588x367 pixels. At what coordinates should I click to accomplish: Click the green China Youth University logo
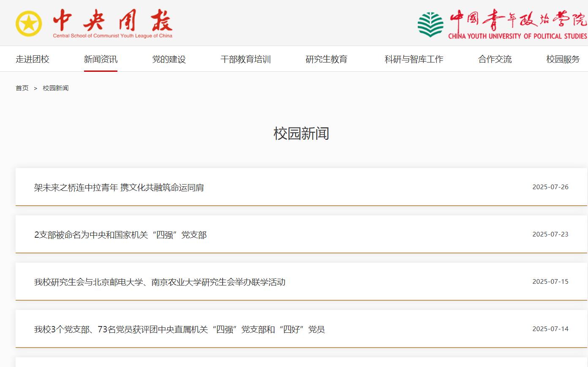pos(430,24)
